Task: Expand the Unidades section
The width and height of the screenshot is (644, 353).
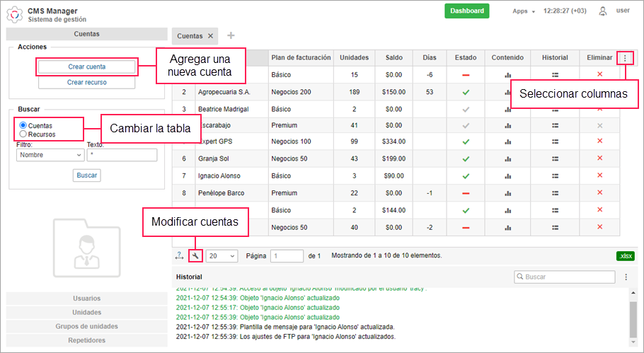Action: click(x=86, y=313)
